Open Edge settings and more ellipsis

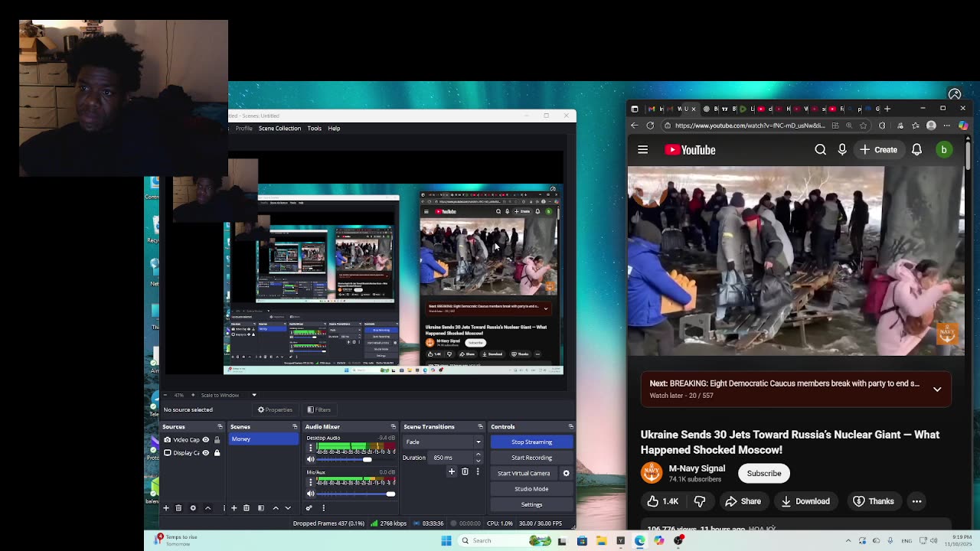tap(947, 126)
